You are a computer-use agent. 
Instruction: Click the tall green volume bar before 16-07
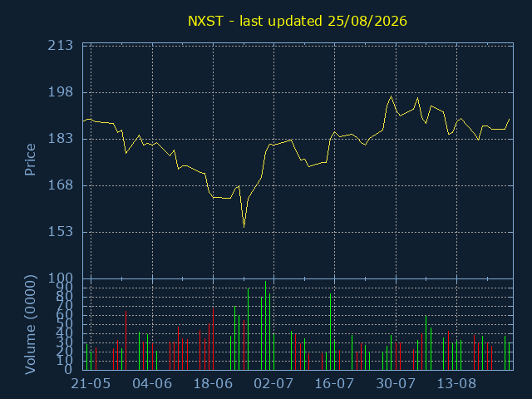point(330,332)
